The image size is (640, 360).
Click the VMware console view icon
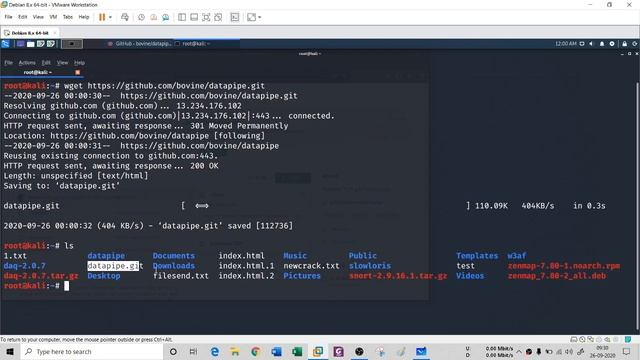coord(235,17)
